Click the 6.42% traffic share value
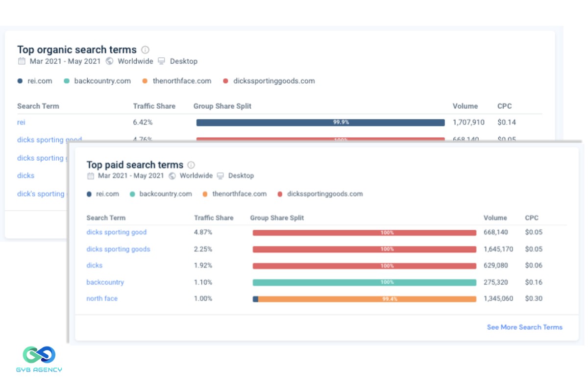The image size is (588, 392). pos(143,122)
